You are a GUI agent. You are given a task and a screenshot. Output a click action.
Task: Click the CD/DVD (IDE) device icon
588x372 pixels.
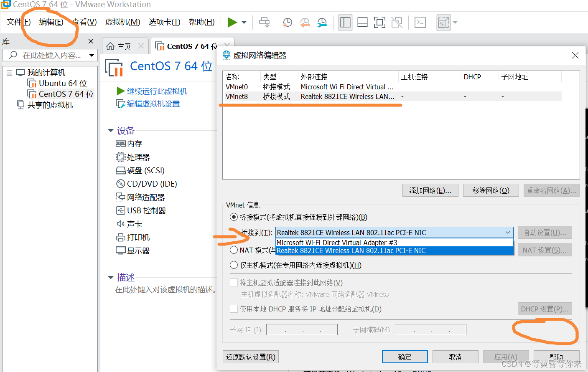[121, 184]
